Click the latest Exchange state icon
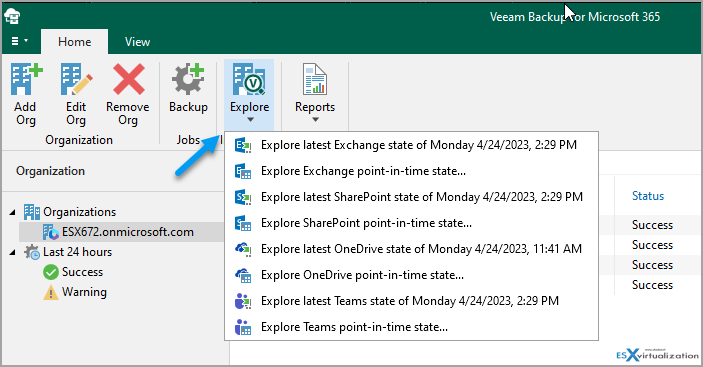Viewport: 703px width, 367px height. (243, 145)
